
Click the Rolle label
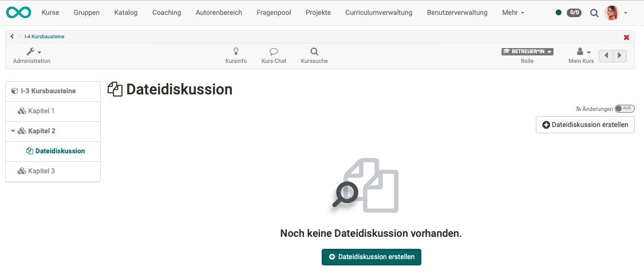coord(527,61)
